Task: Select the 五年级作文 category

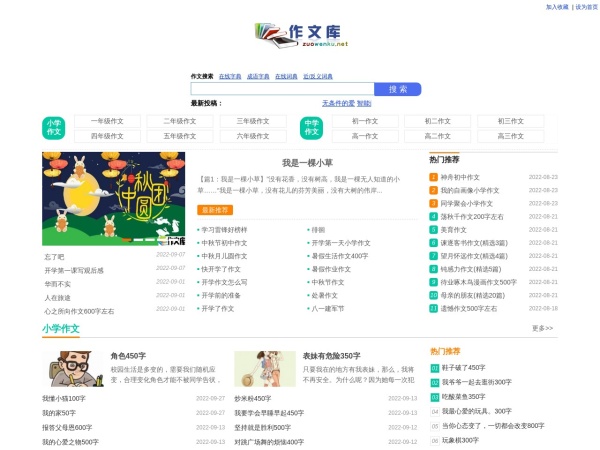Action: pyautogui.click(x=180, y=136)
